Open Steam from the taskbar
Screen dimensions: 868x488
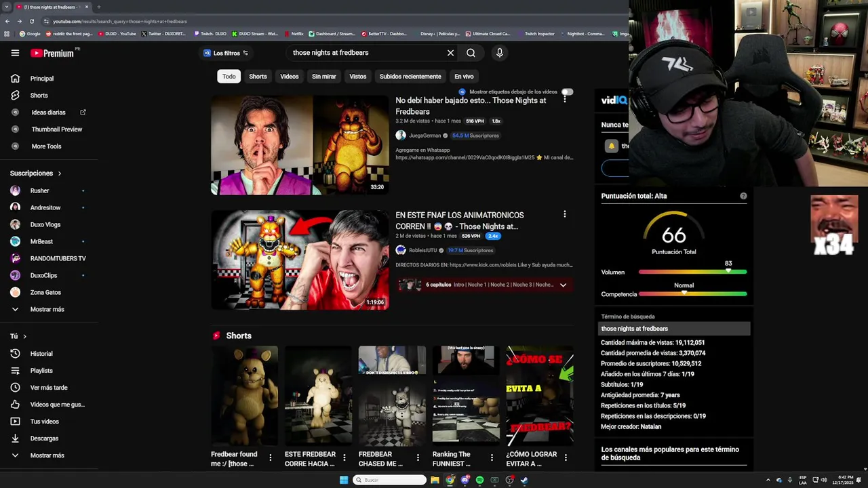click(x=524, y=480)
